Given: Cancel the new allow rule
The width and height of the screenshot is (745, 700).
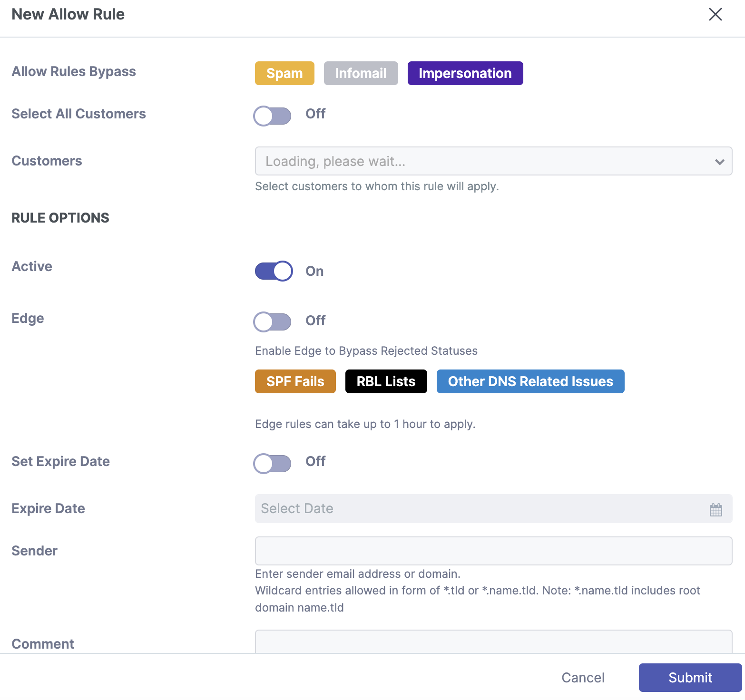Looking at the screenshot, I should 583,677.
